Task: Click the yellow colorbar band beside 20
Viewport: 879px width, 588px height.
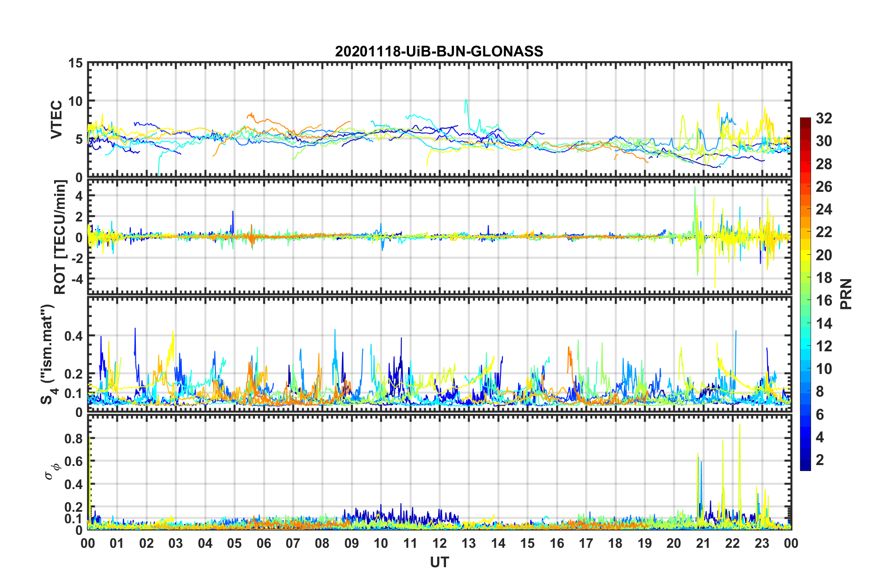Action: [x=805, y=255]
